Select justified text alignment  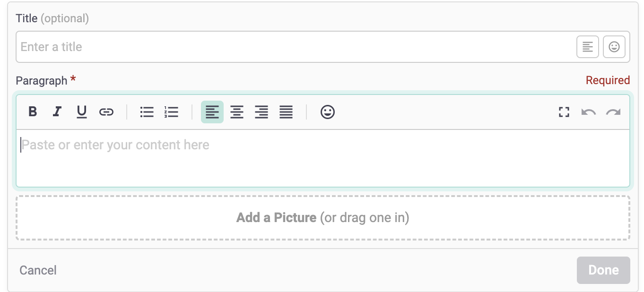click(286, 112)
